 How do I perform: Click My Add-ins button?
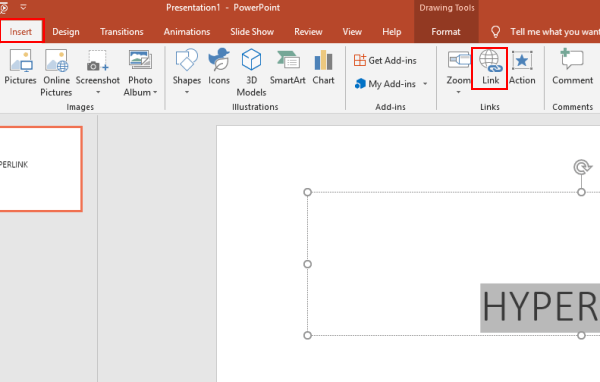point(386,84)
